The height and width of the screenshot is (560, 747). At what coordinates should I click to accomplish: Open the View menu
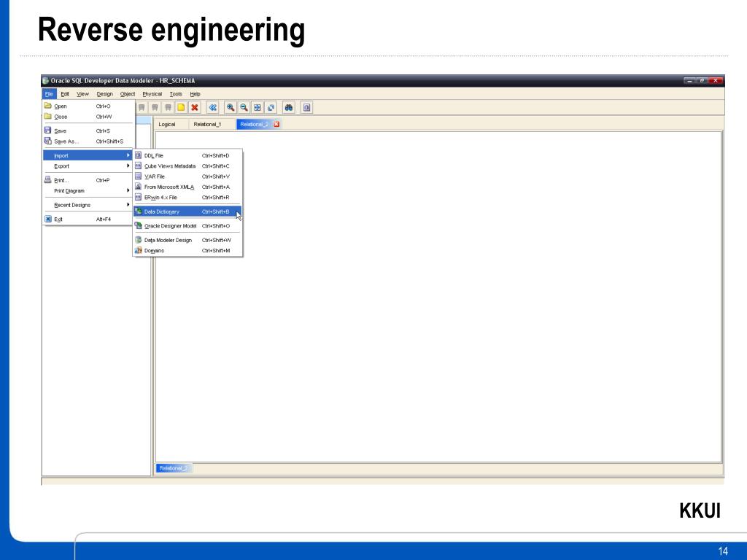point(83,94)
